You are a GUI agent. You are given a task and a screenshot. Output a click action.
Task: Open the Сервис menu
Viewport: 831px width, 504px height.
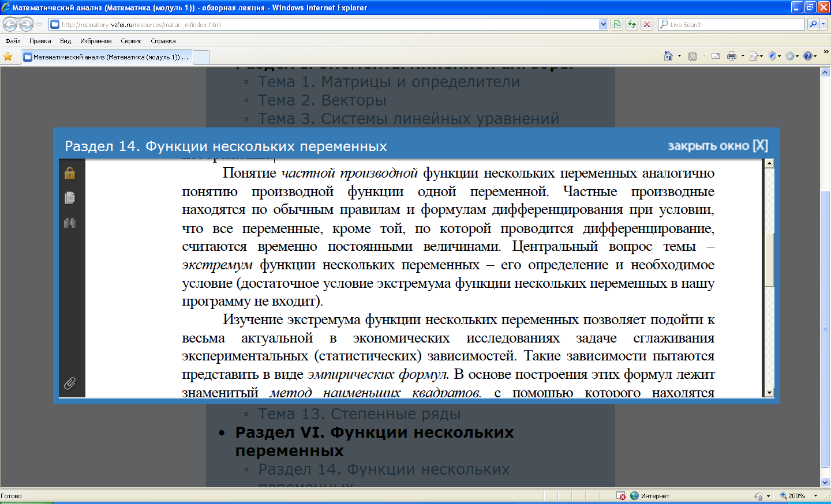point(131,41)
